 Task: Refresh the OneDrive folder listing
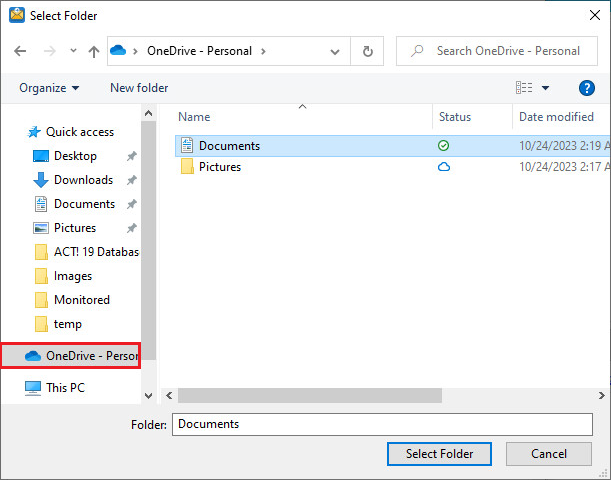pos(368,51)
